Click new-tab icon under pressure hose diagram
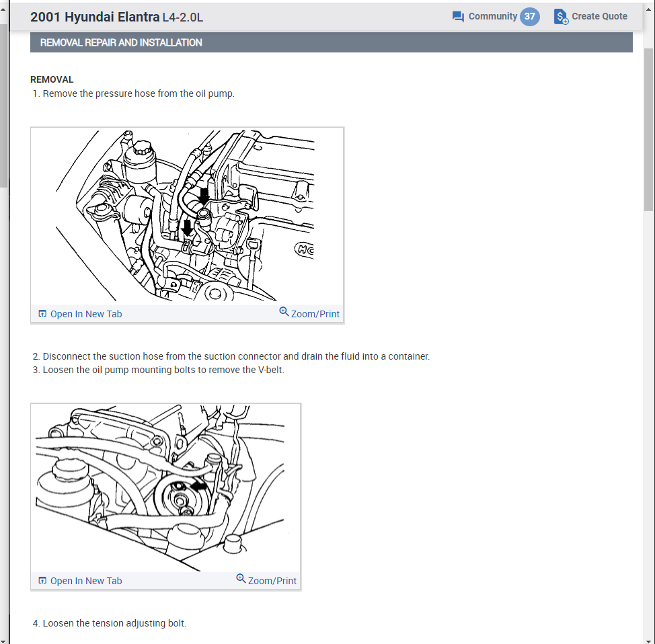Screen dimensions: 655x644 point(42,314)
